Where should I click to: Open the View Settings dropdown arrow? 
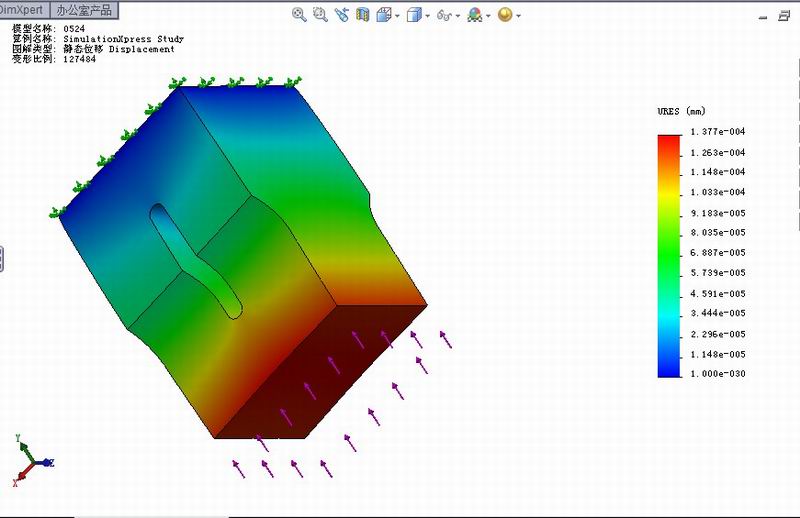pos(519,16)
